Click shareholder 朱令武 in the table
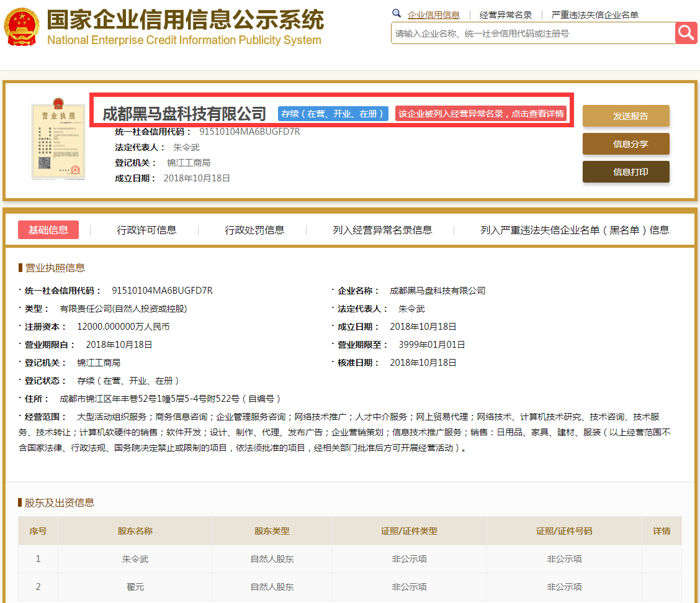Screen dimensions: 700x603 [135, 559]
